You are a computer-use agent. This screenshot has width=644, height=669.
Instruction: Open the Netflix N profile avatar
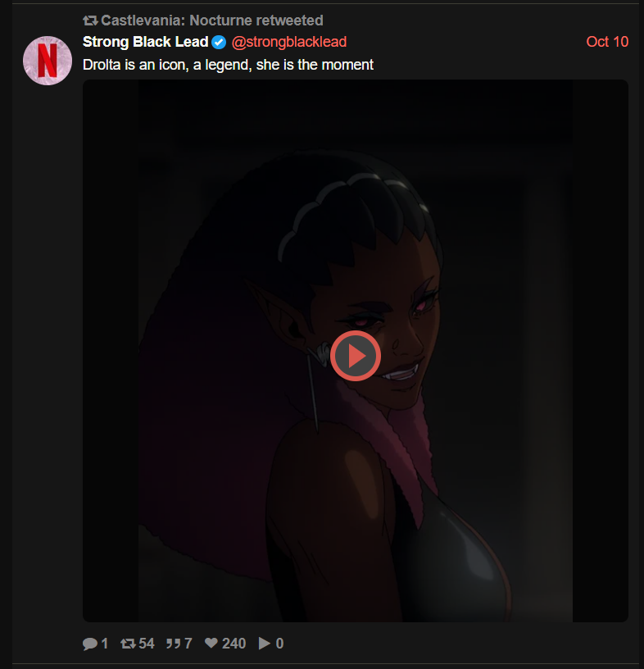48,61
